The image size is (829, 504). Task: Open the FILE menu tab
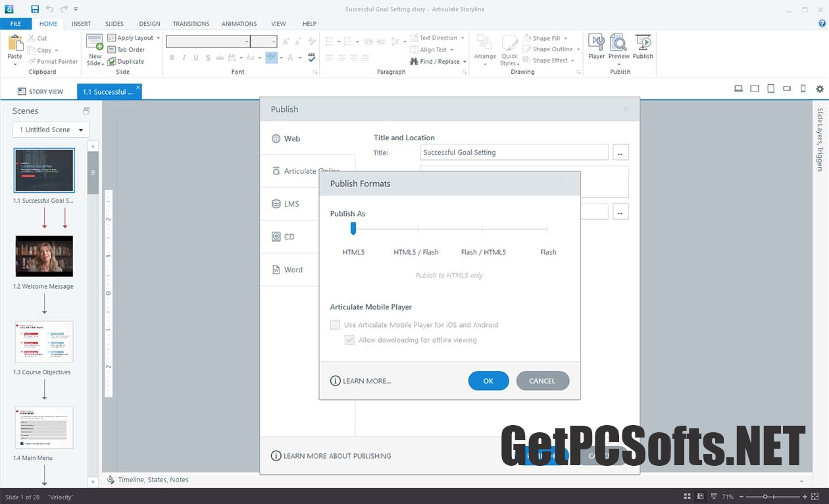point(15,24)
